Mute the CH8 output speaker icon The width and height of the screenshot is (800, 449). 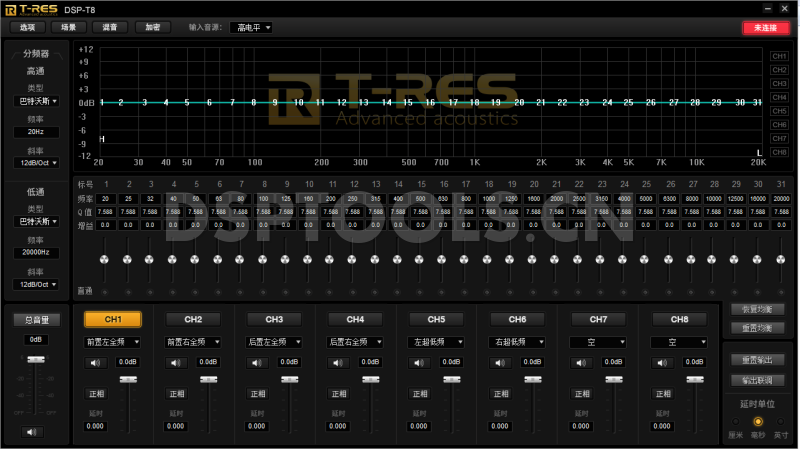(x=663, y=363)
